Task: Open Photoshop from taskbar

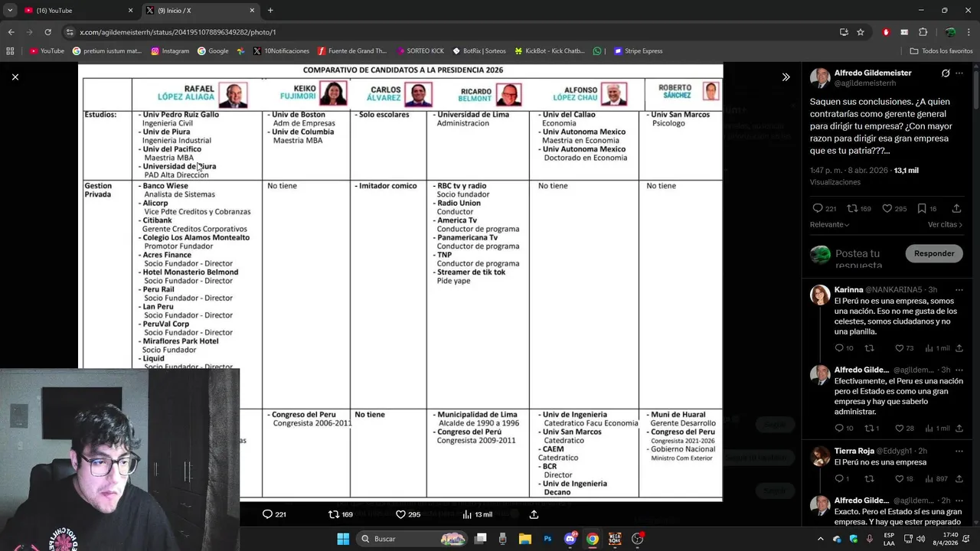Action: (547, 539)
